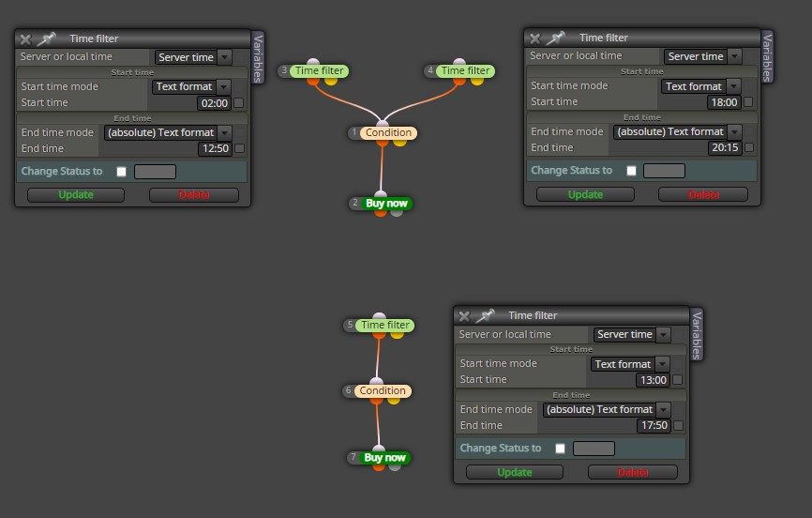Click yellow output dot of Time filter node 3
Screen dimensions: 812x518
[331, 81]
